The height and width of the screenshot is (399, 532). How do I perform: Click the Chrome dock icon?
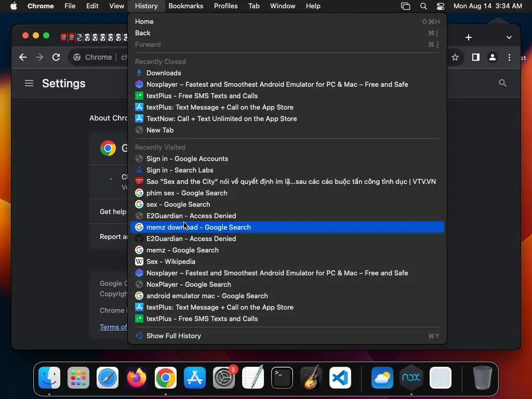166,377
